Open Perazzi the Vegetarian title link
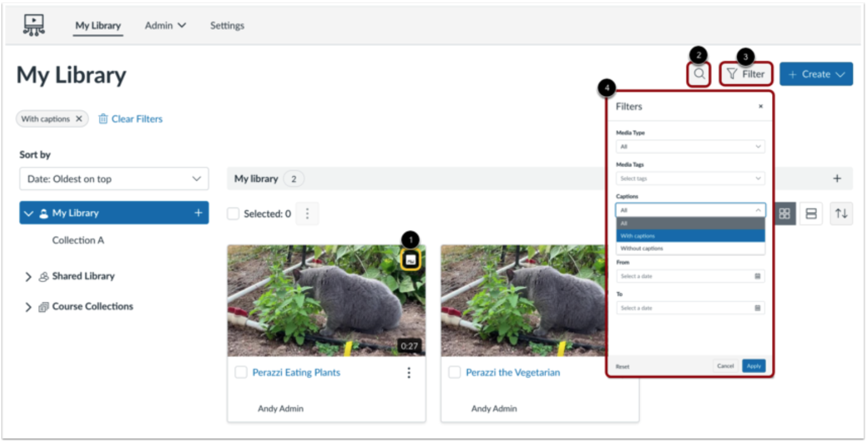Image resolution: width=868 pixels, height=441 pixels. coord(513,373)
